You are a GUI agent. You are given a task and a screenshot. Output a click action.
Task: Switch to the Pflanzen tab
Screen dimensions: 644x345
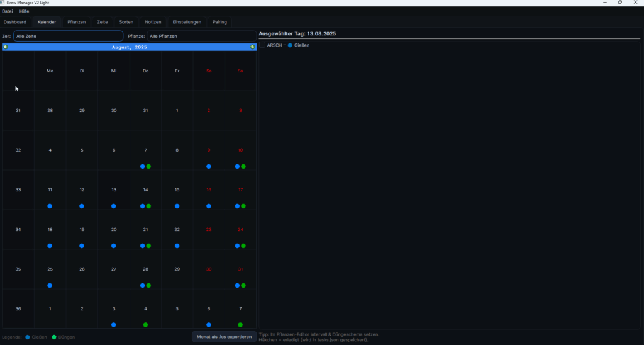(77, 22)
